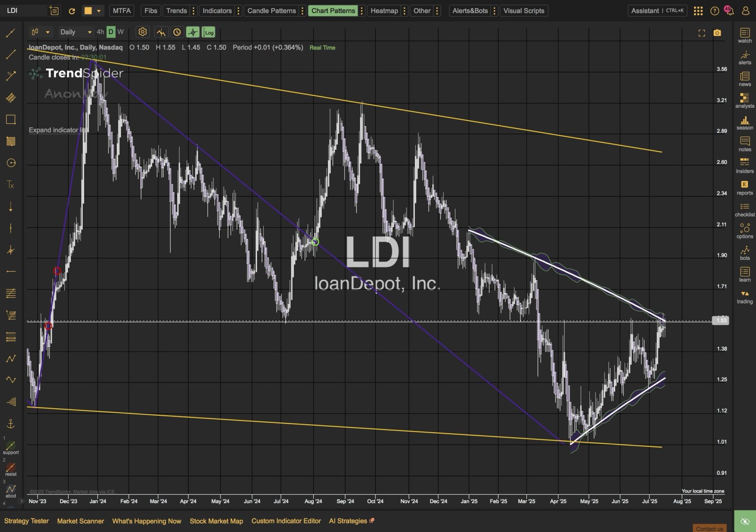Viewport: 756px width, 532px height.
Task: Toggle the Log scale button
Action: 208,32
